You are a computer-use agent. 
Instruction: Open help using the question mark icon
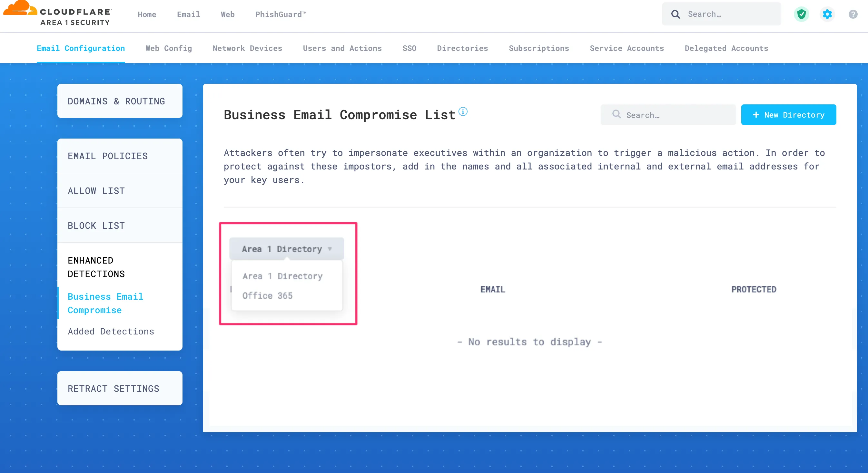tap(852, 14)
